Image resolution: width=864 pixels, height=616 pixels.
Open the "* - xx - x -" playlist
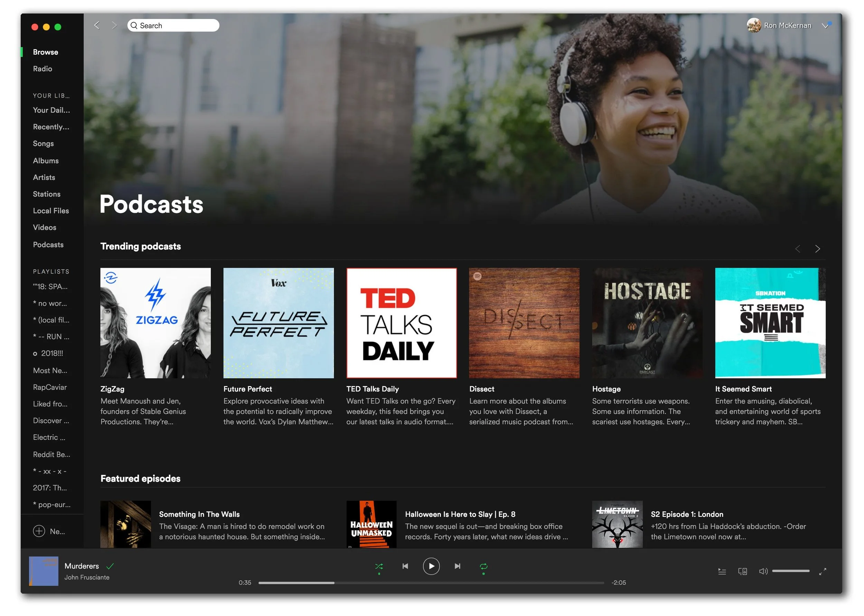[50, 472]
